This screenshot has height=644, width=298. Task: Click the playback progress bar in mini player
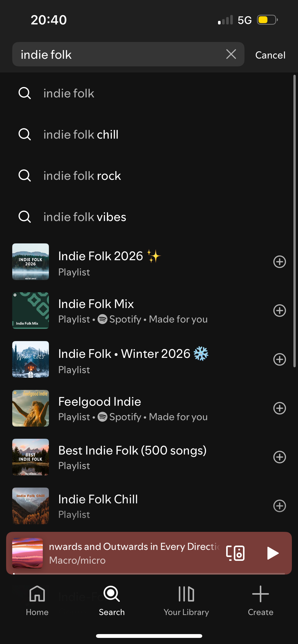149,574
